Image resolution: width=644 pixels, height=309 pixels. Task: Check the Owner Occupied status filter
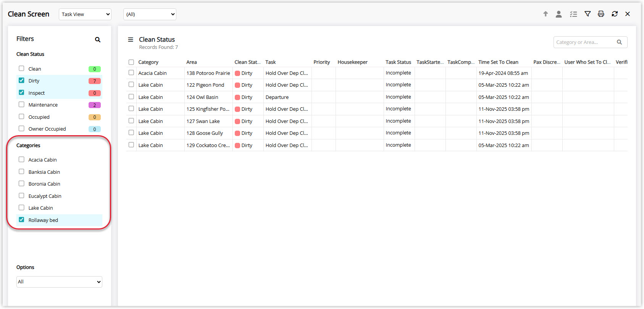coord(21,129)
